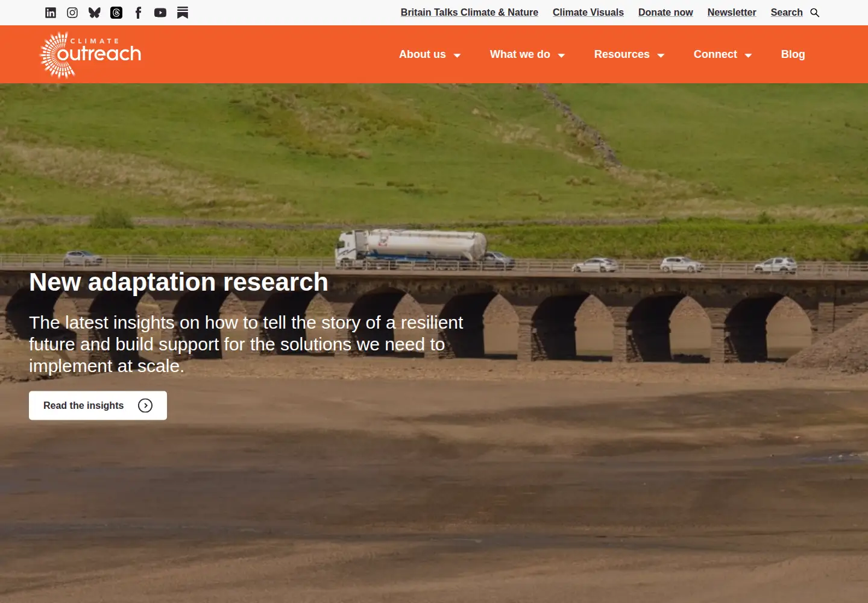Viewport: 868px width, 603px height.
Task: Open the YouTube social icon
Action: pos(160,13)
